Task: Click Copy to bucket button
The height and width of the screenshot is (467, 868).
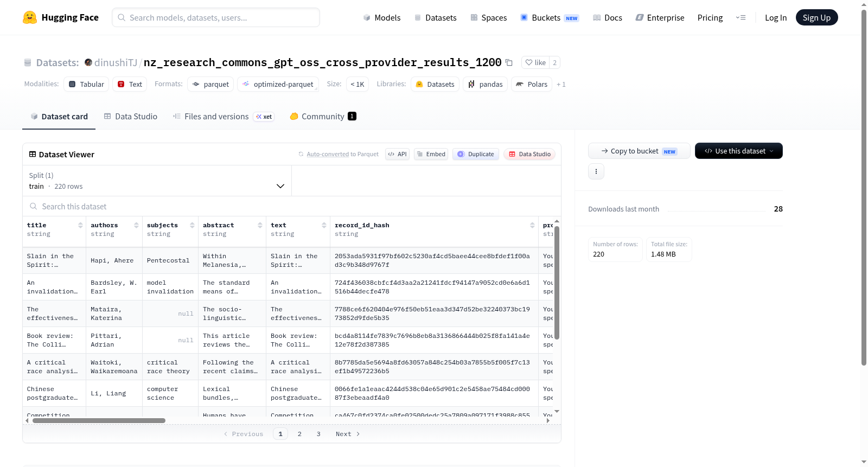Action: coord(639,151)
